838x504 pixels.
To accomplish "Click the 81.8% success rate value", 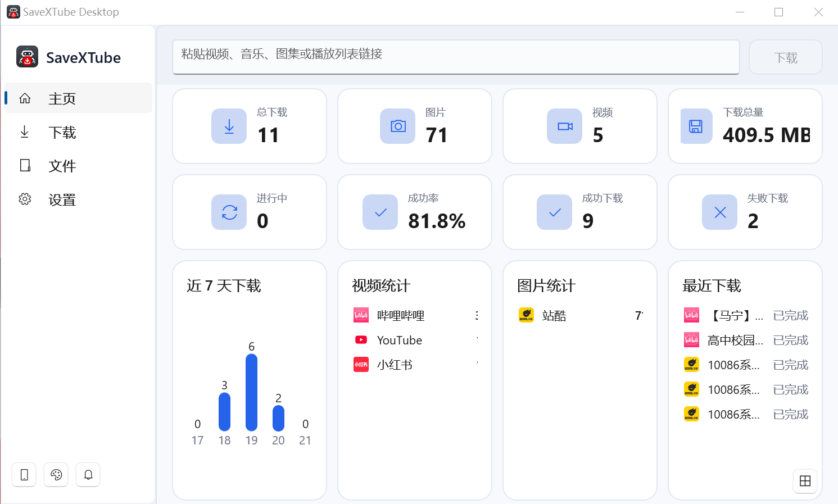I will 437,221.
